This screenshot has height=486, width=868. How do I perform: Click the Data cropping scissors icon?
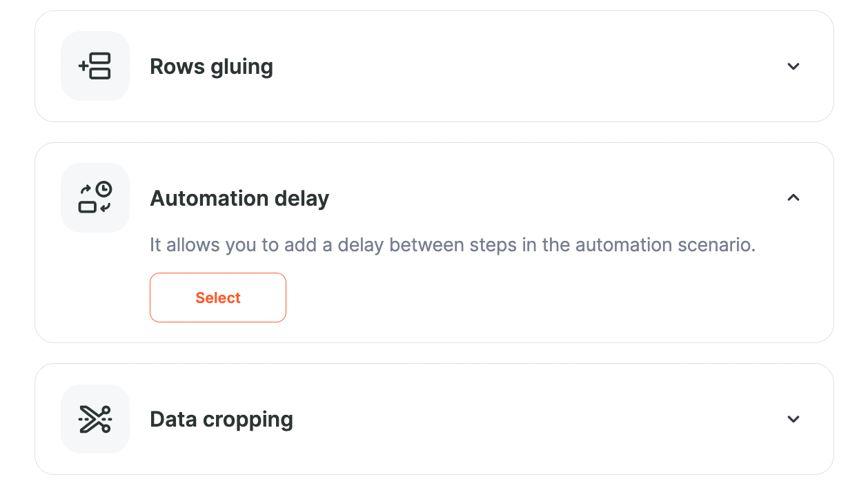(x=95, y=419)
